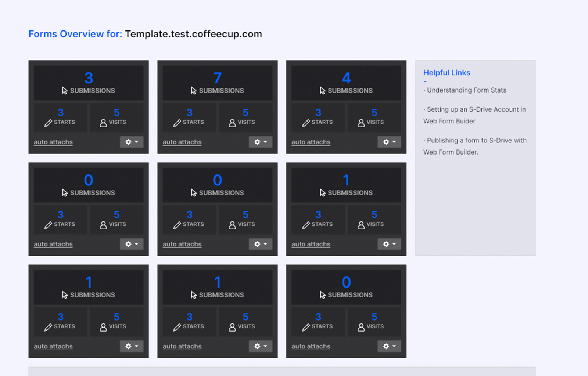Click Visits count in the 4-submissions card

click(374, 112)
